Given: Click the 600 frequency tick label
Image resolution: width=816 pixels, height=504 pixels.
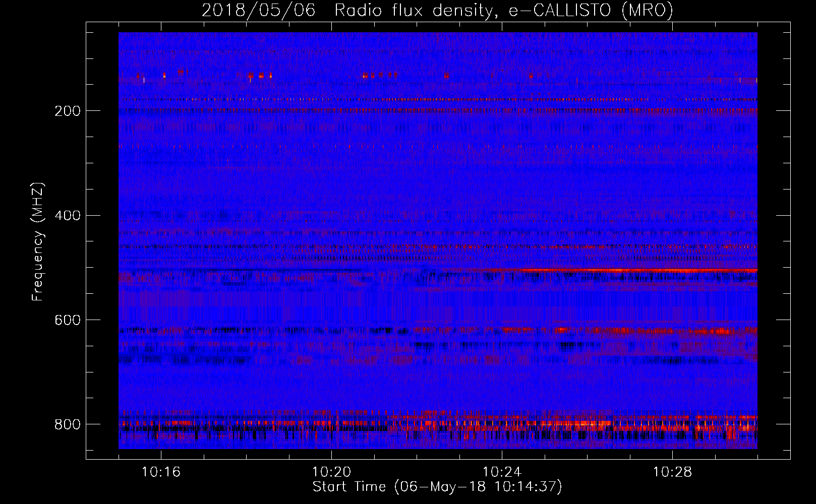Looking at the screenshot, I should click(x=67, y=320).
